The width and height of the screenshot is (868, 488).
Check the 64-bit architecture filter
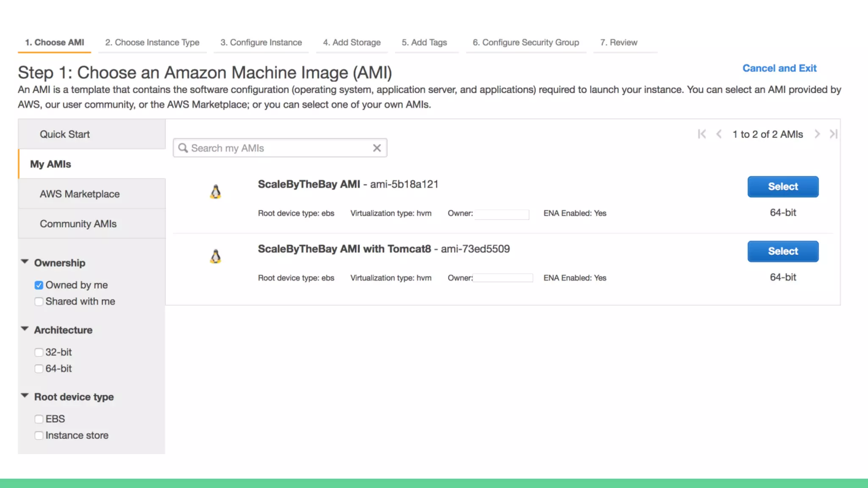click(x=39, y=369)
